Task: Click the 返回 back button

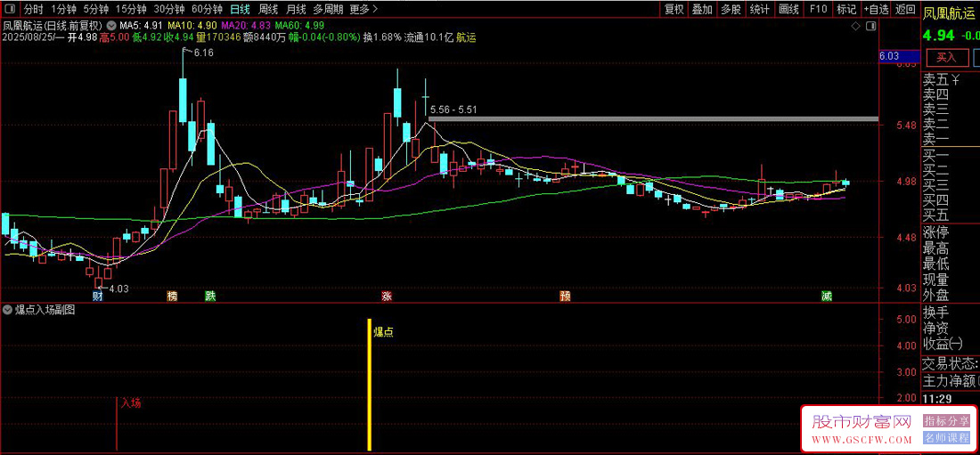Action: (905, 10)
